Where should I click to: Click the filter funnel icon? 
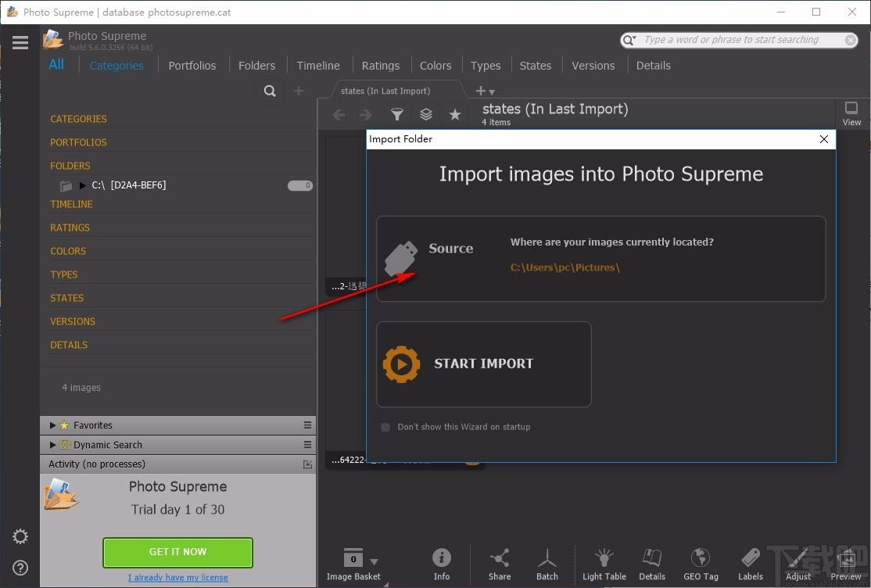[x=396, y=114]
